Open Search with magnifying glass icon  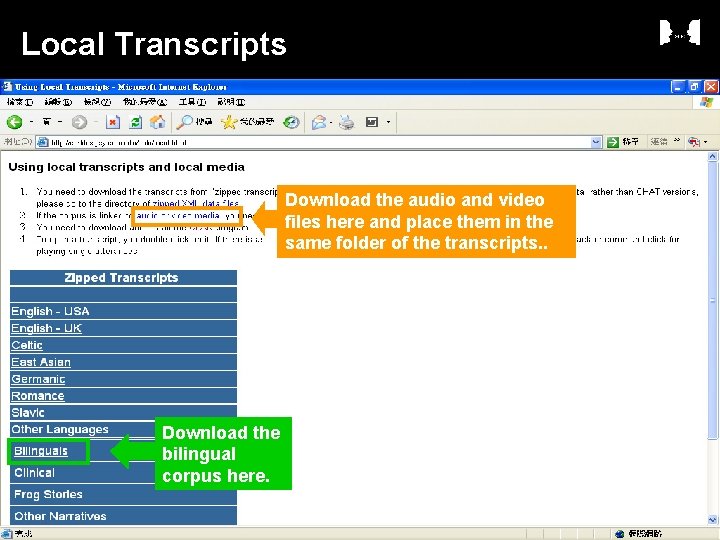click(x=185, y=122)
